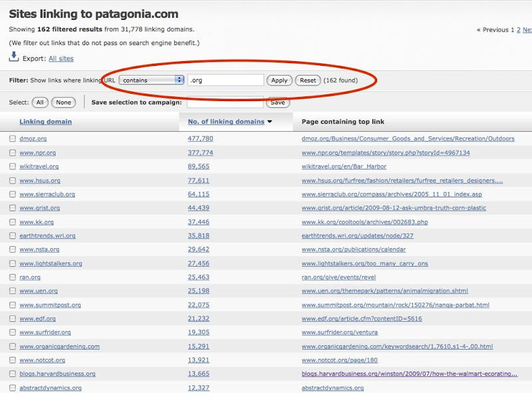
Task: Click the 477,780 linking domains count
Action: point(201,138)
